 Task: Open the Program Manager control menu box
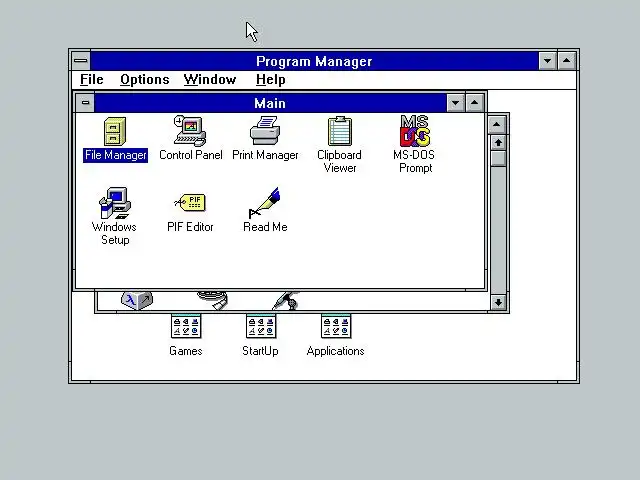pyautogui.click(x=81, y=61)
